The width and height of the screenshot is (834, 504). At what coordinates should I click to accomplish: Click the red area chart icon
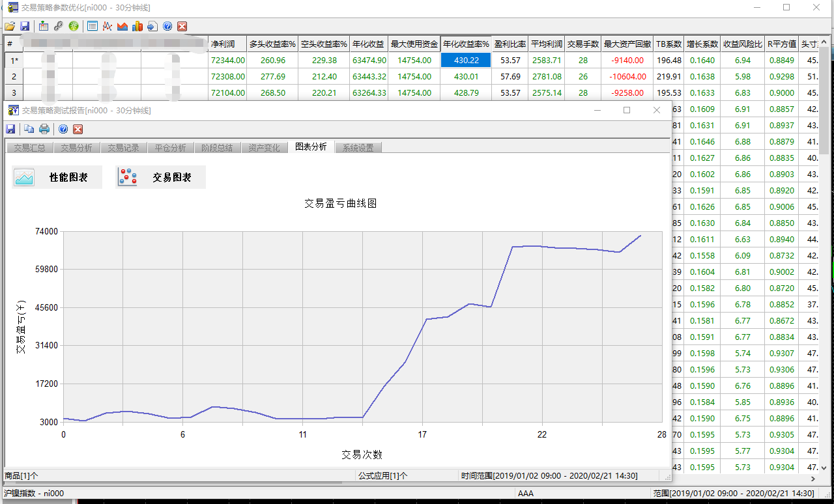pos(122,26)
